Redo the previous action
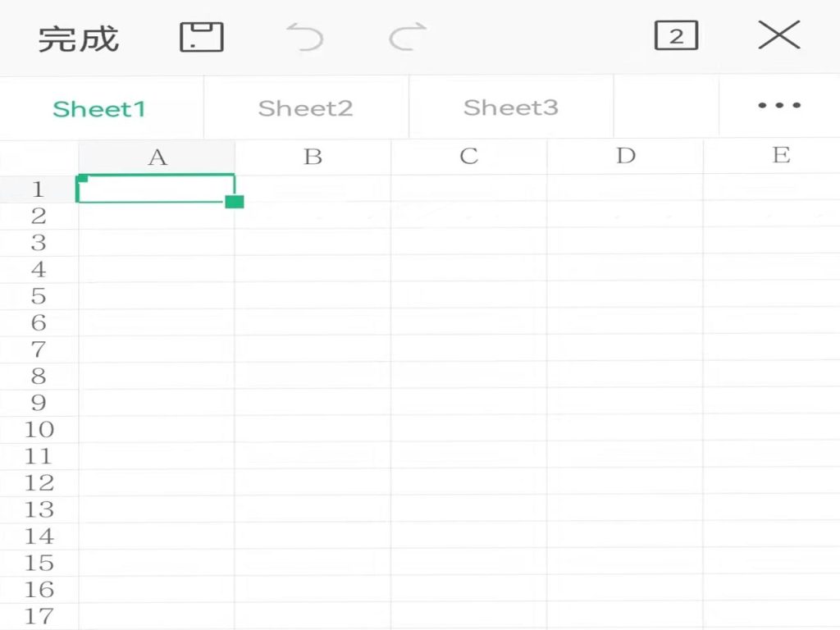Viewport: 840px width, 630px height. coord(408,38)
